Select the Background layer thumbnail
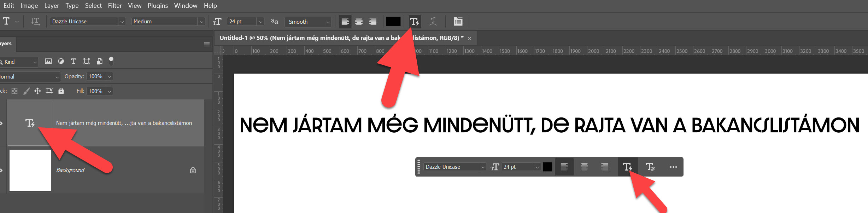 30,170
